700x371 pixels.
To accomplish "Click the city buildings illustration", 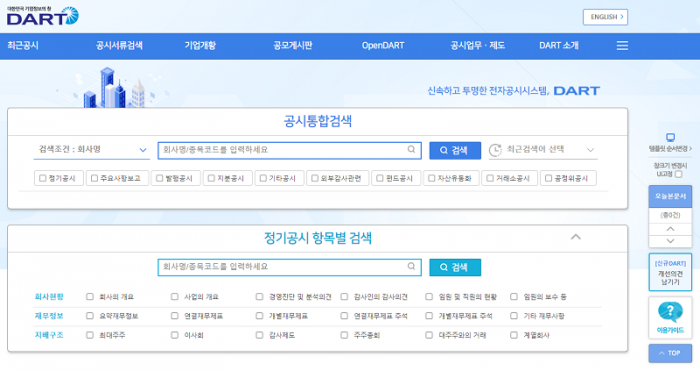I will (114, 88).
